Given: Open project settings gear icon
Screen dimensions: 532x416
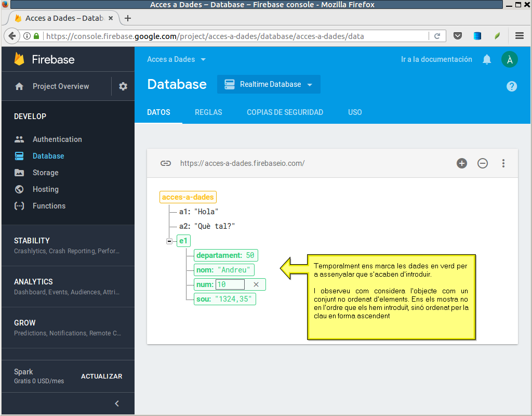Looking at the screenshot, I should pyautogui.click(x=123, y=86).
